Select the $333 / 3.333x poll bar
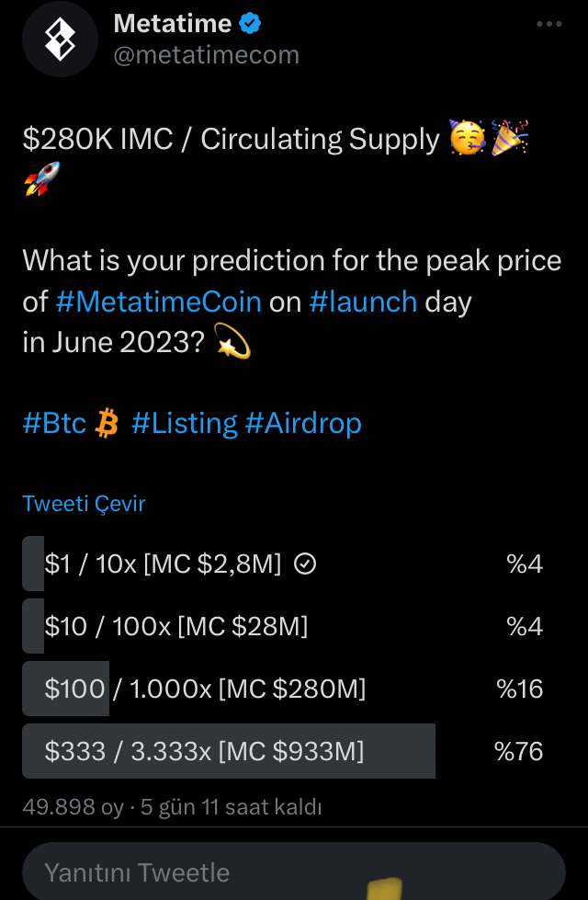This screenshot has width=588, height=900. tap(283, 751)
